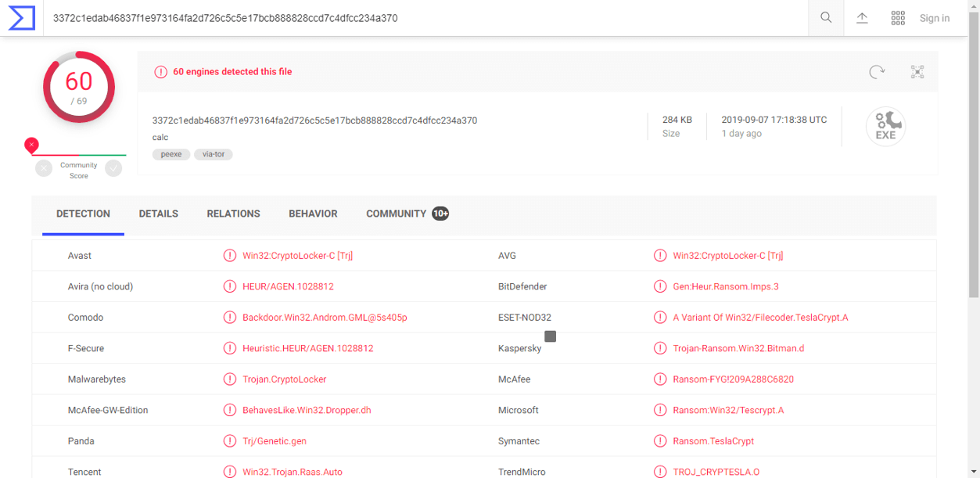Switch to the DETECTION tab
The width and height of the screenshot is (980, 478).
pos(83,214)
